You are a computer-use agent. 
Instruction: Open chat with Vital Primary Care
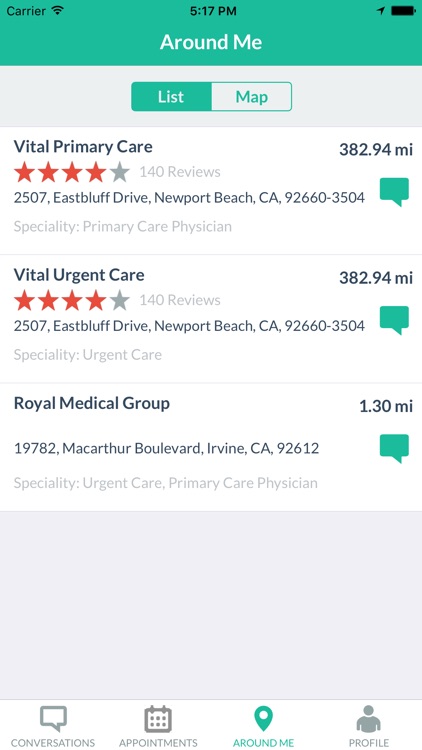click(394, 192)
